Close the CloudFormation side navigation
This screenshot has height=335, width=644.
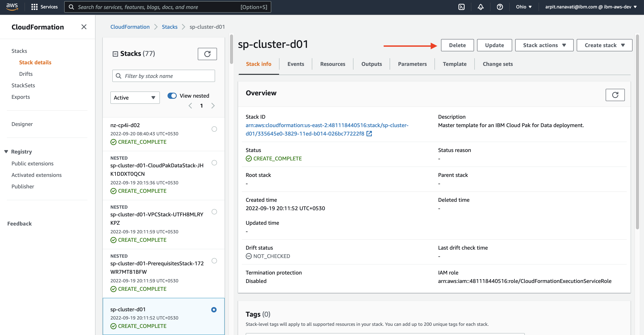[x=84, y=27]
